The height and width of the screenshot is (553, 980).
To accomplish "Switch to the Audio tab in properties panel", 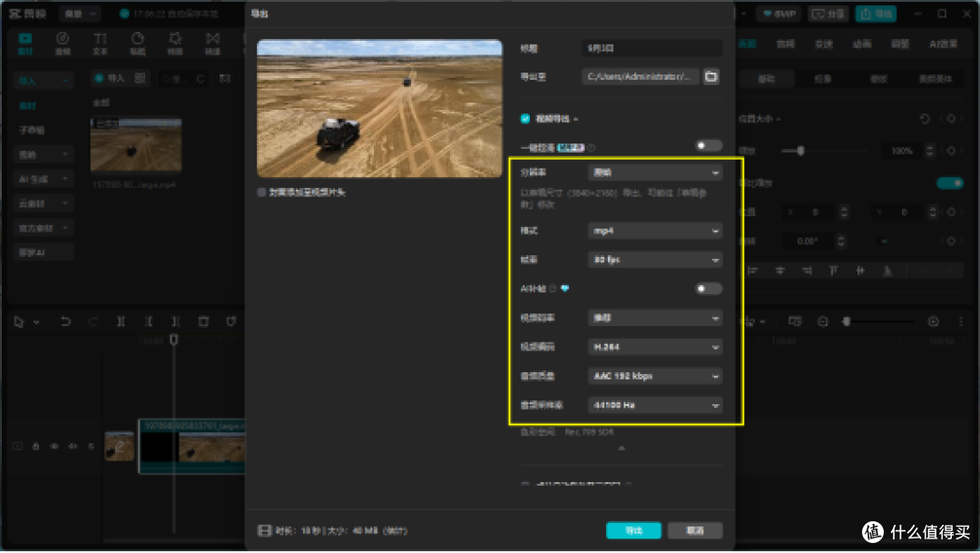I will point(785,44).
